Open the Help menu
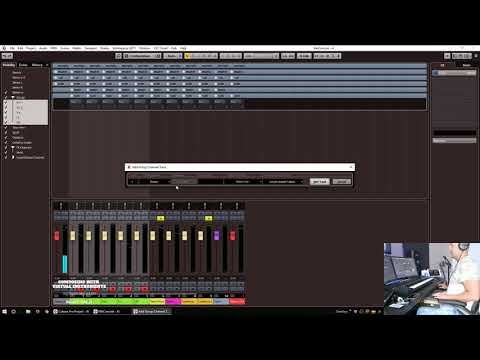Image resolution: width=480 pixels, height=360 pixels. click(183, 48)
